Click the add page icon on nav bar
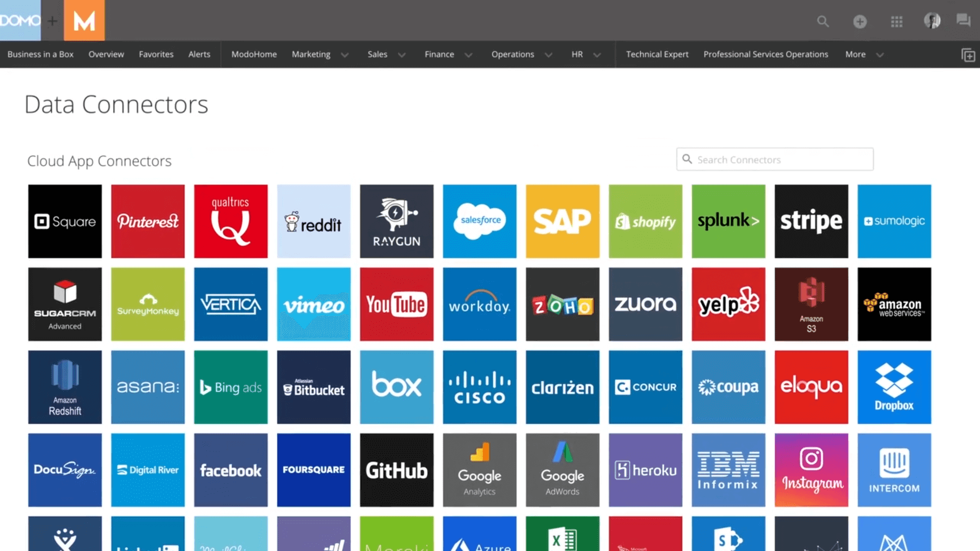 click(x=968, y=55)
